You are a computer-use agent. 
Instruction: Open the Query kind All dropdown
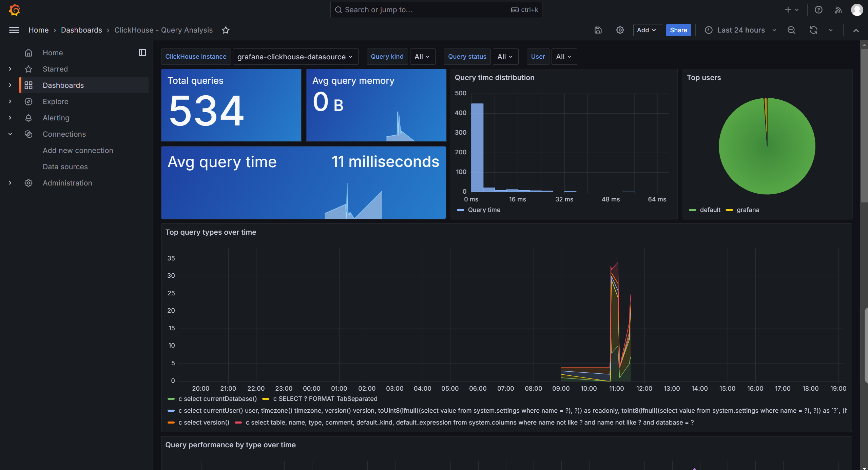click(x=422, y=57)
